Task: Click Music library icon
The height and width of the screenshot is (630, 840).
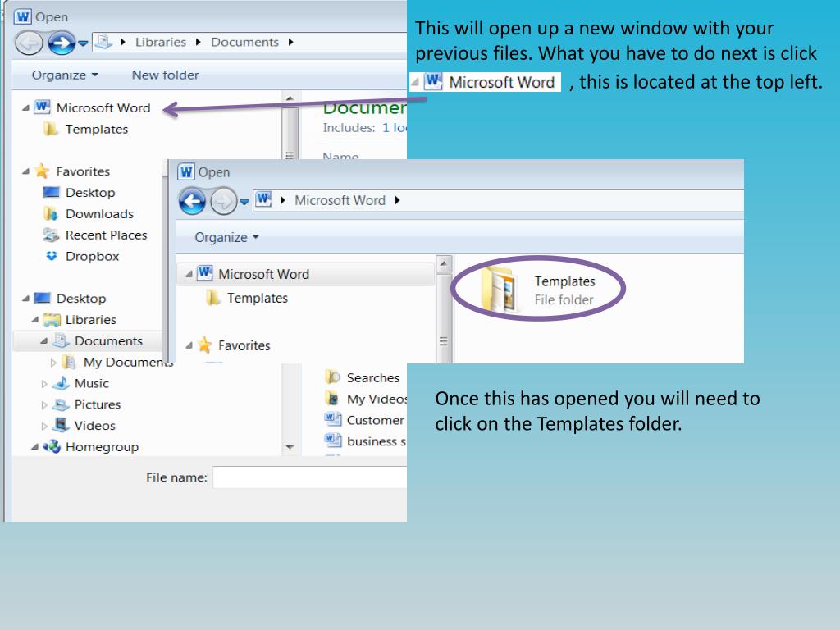Action: 61,383
